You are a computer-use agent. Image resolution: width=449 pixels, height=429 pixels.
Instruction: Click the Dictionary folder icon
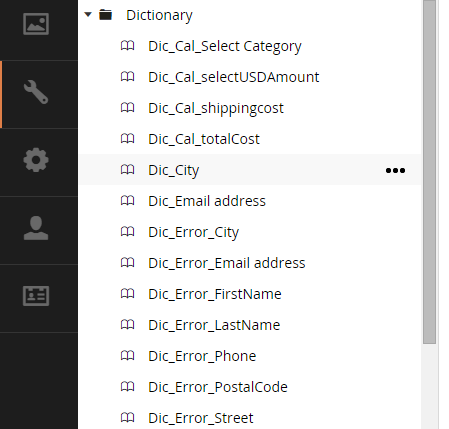[106, 15]
